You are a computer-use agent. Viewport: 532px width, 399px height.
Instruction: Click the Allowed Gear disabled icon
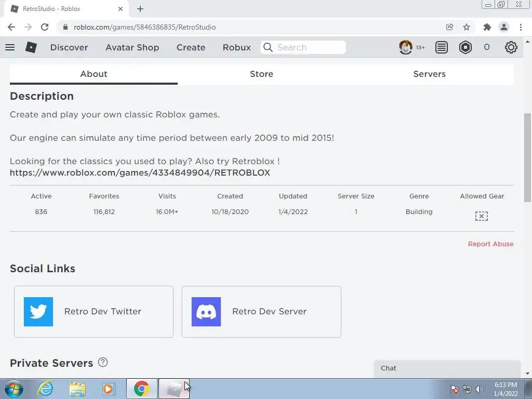[x=482, y=216]
